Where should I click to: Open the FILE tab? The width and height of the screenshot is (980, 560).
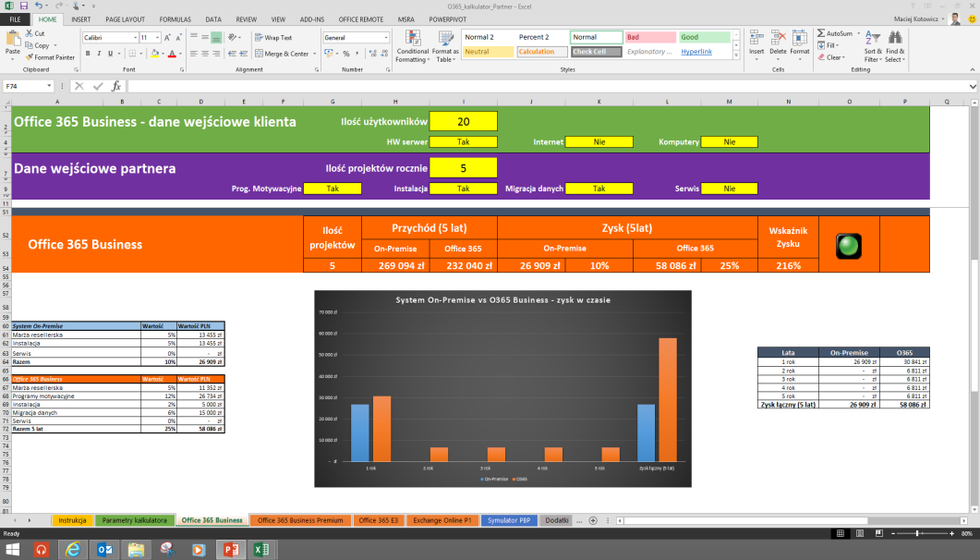pos(15,19)
